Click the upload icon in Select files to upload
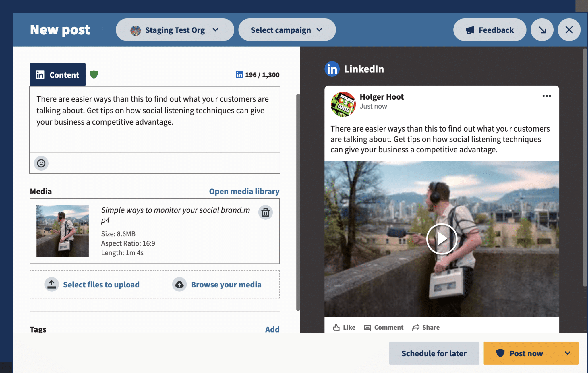 point(52,284)
